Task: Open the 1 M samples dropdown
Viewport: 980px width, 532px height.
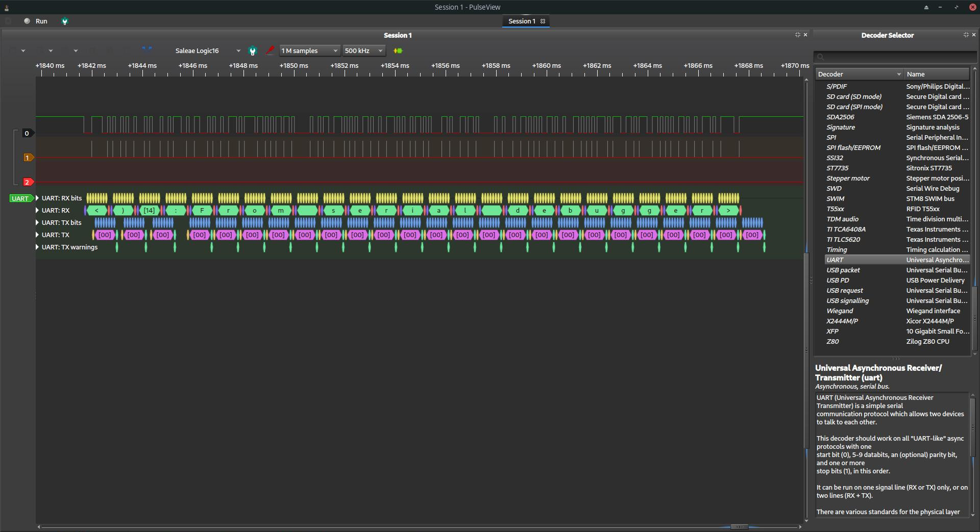Action: tap(310, 50)
